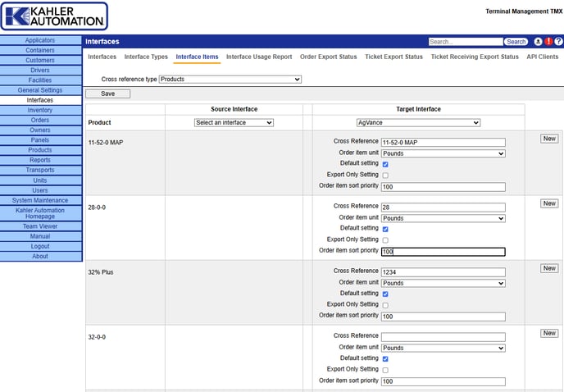Open Transports in the sidebar
564x392 pixels.
pyautogui.click(x=40, y=170)
